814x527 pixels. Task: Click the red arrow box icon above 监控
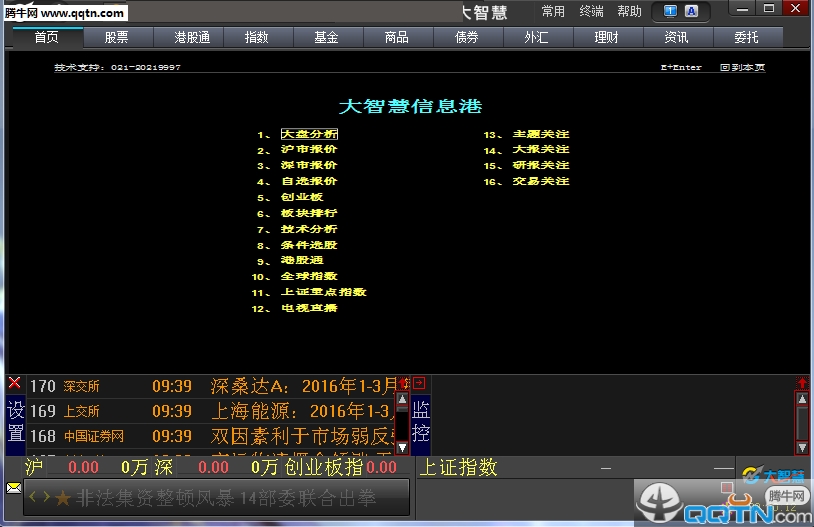coord(419,383)
